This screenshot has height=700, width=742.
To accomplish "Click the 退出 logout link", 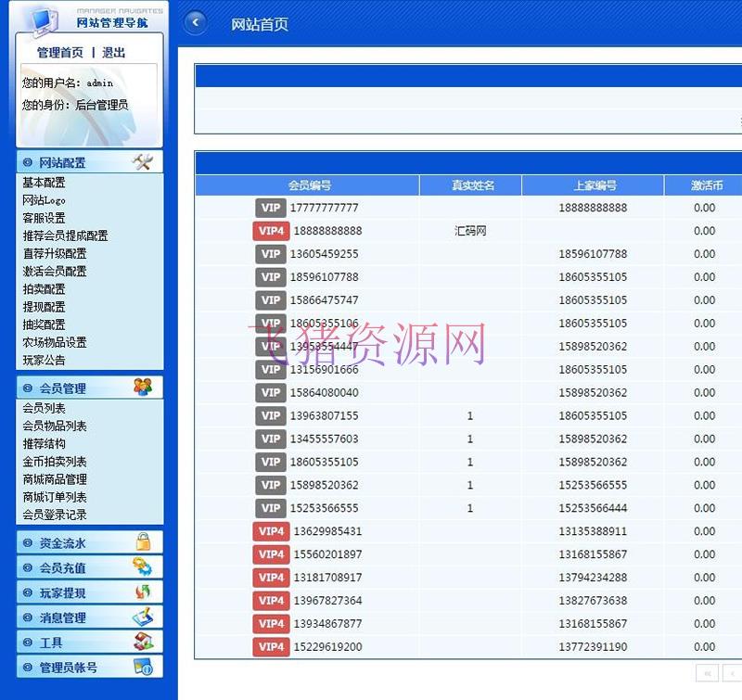I will 113,53.
